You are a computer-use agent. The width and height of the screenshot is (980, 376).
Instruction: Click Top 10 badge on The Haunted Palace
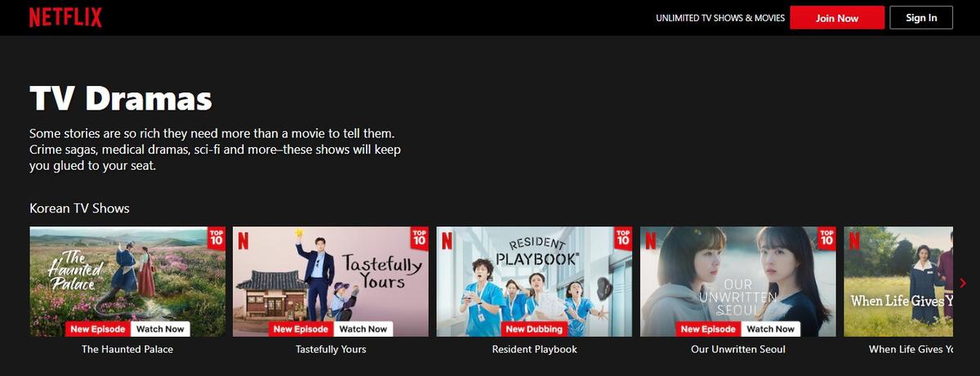click(216, 237)
